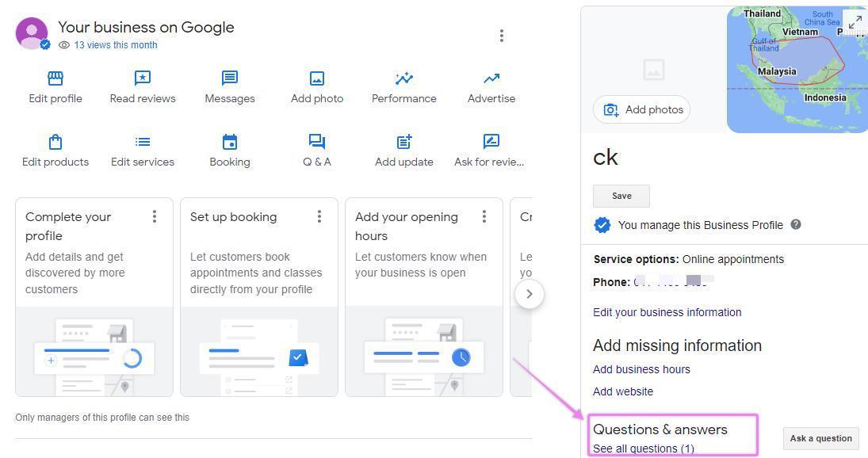Open Set up booking card options
This screenshot has width=868, height=458.
pos(319,216)
